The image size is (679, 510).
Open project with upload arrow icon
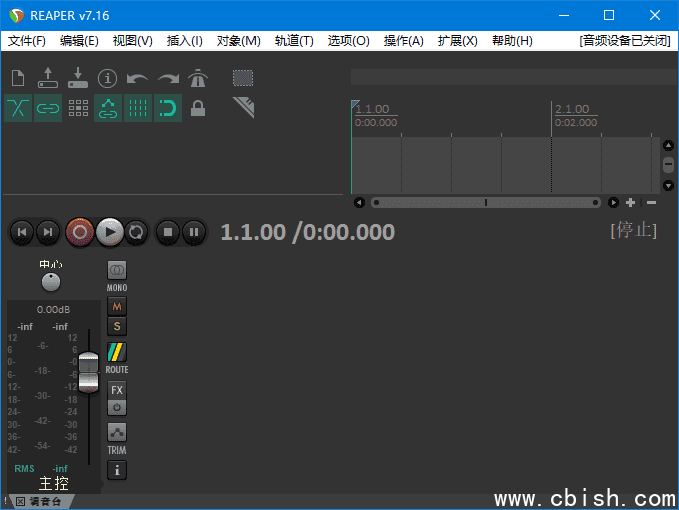click(48, 77)
